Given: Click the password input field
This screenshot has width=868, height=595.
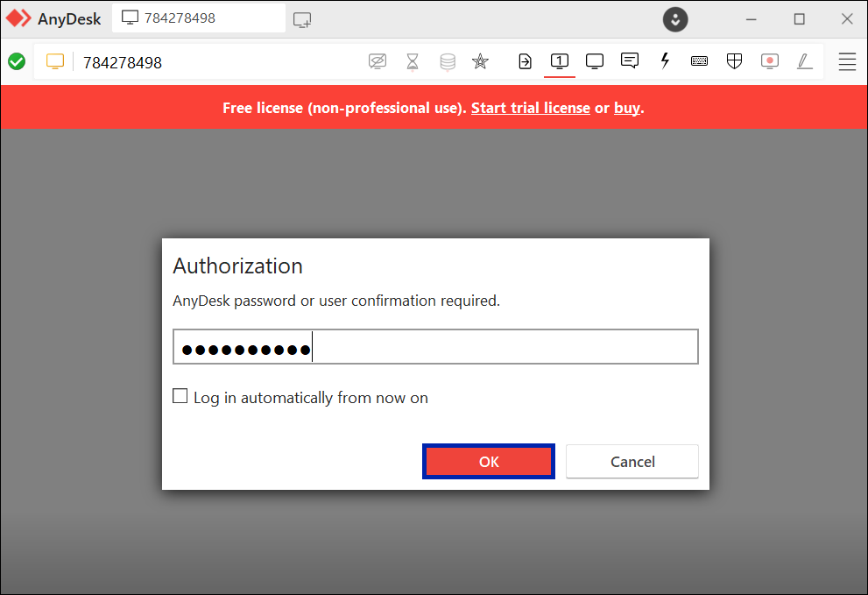Looking at the screenshot, I should tap(435, 347).
